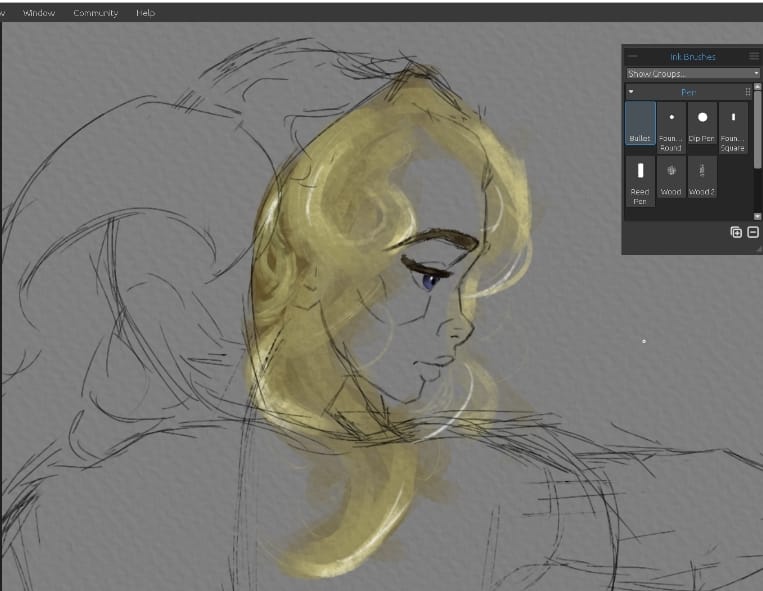Viewport: 763px width, 591px height.
Task: Open the Window menu
Action: click(39, 13)
